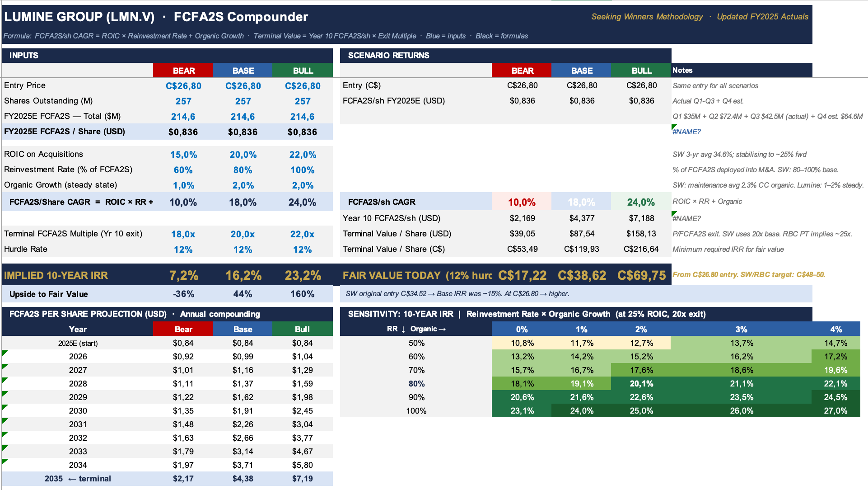Click the Bull Reinvestment Rate 100% input
868x490 pixels.
coord(302,170)
